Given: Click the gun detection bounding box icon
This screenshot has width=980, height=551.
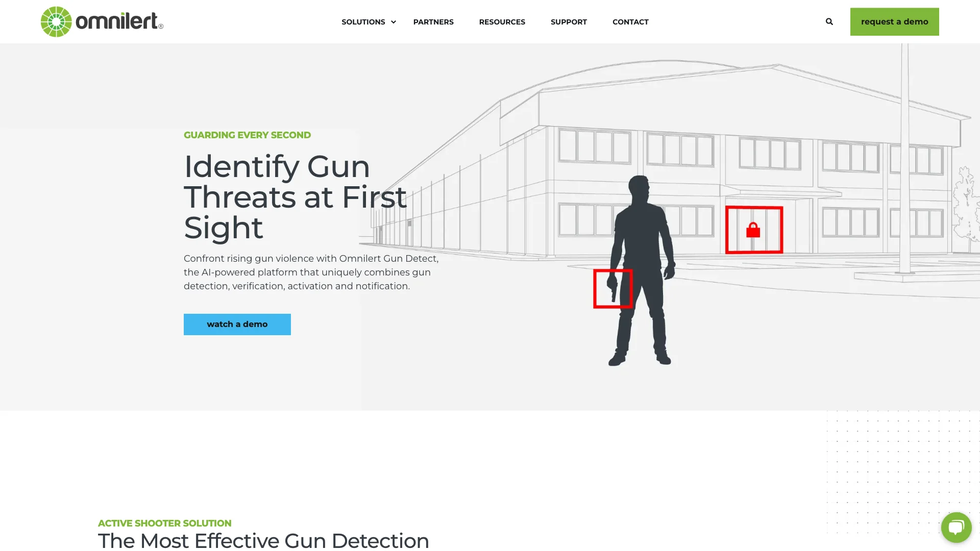Looking at the screenshot, I should pyautogui.click(x=613, y=288).
